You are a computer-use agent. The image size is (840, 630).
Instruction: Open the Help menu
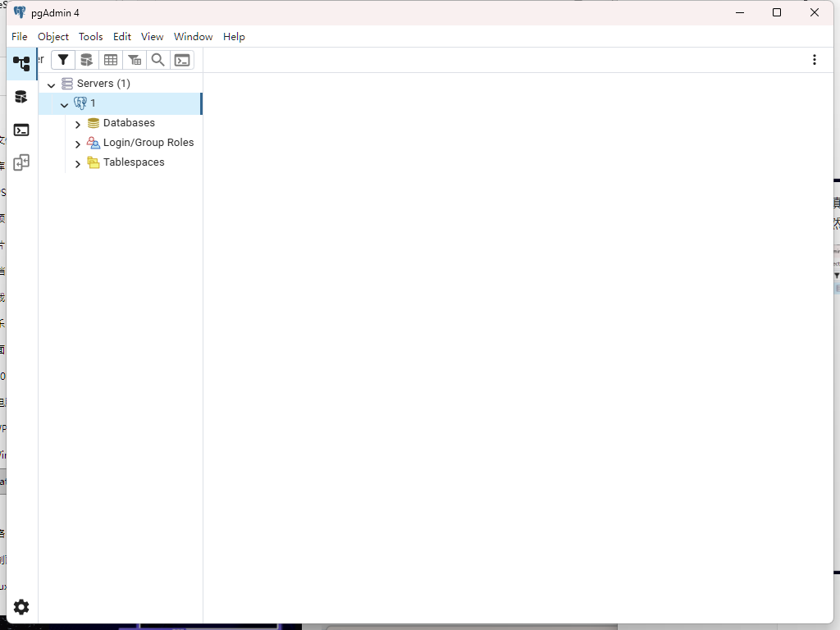[234, 37]
